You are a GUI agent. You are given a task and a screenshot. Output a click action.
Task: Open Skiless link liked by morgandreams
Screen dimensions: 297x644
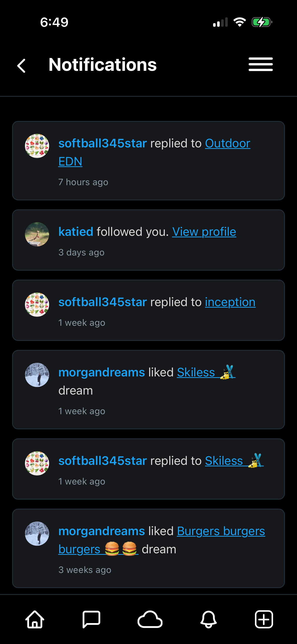pyautogui.click(x=206, y=372)
